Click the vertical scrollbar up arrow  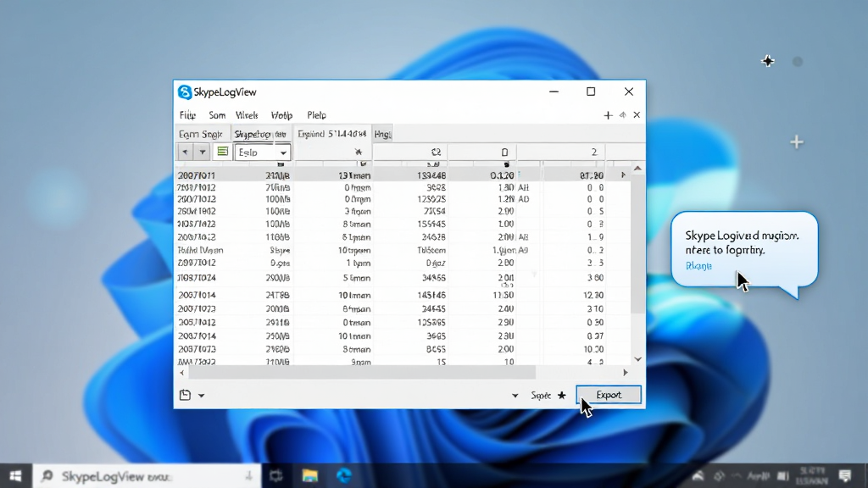[x=637, y=169]
